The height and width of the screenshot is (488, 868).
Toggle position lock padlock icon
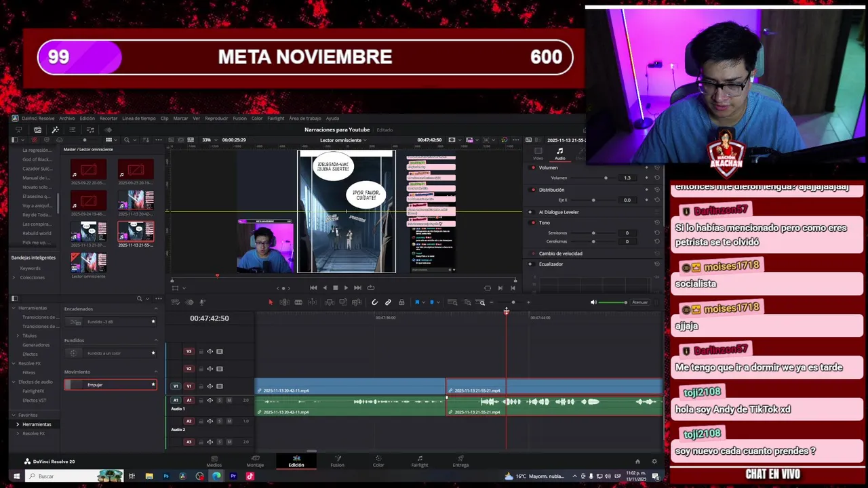pos(401,302)
